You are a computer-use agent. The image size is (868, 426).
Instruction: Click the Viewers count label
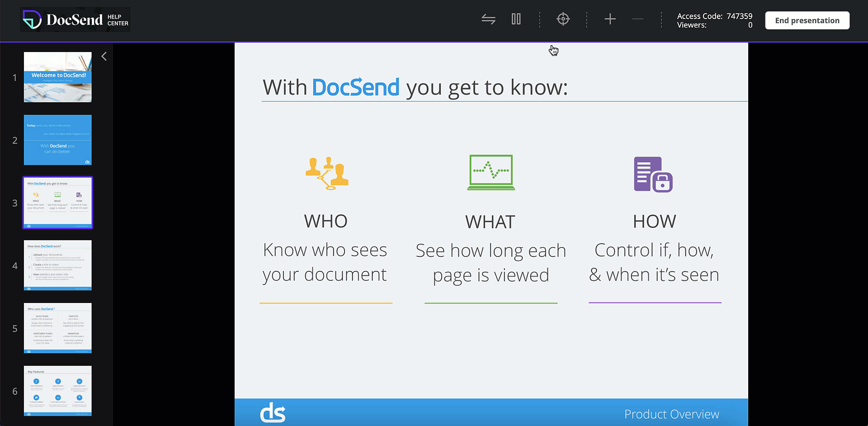715,25
